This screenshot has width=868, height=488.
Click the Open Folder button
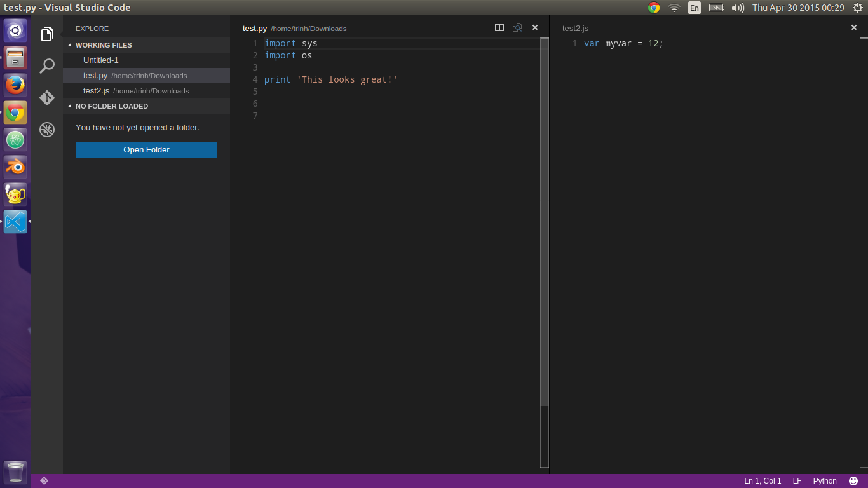[x=146, y=150]
